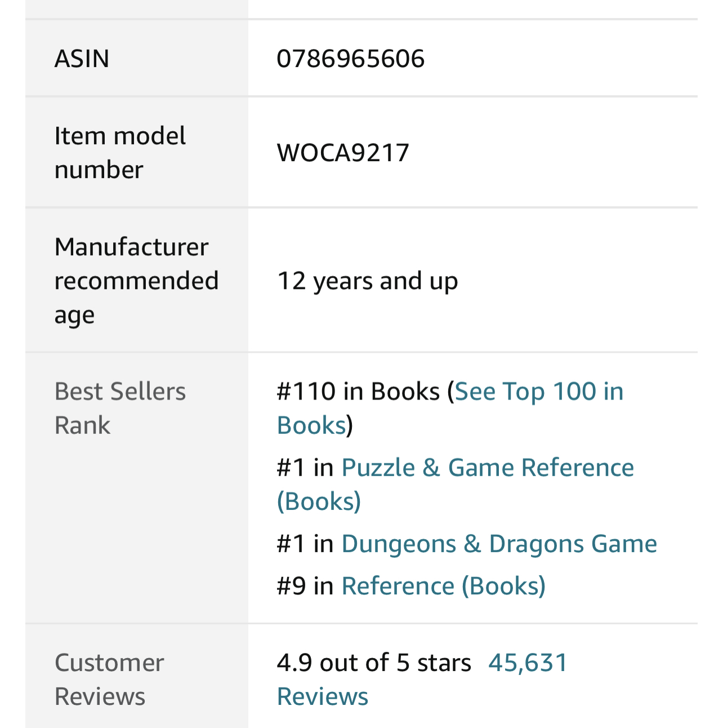Viewport: 723px width, 728px height.
Task: Open the See Top 100 in Books link
Action: tap(539, 391)
